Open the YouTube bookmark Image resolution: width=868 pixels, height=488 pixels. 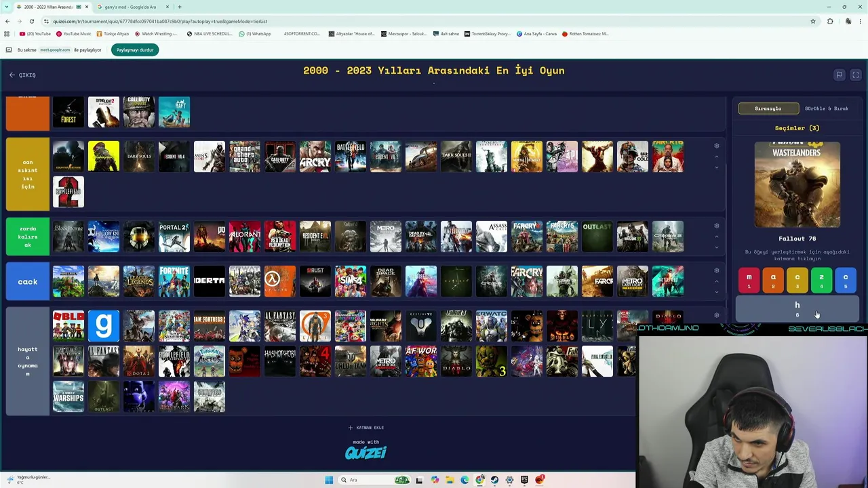(35, 34)
